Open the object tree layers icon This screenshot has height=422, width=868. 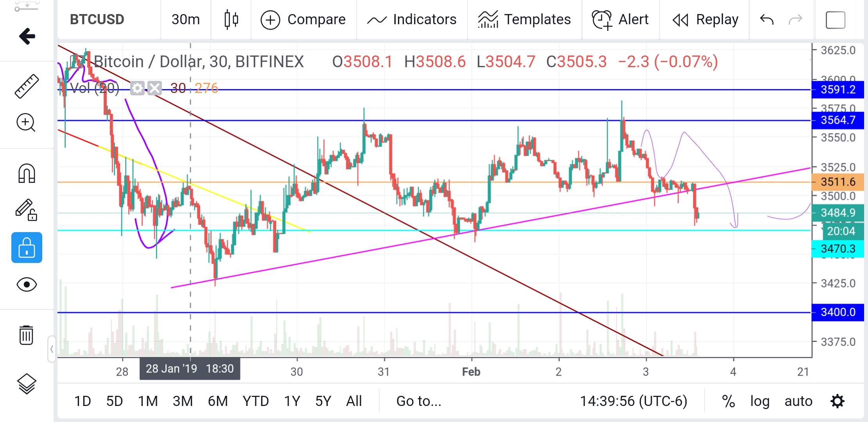pyautogui.click(x=27, y=384)
